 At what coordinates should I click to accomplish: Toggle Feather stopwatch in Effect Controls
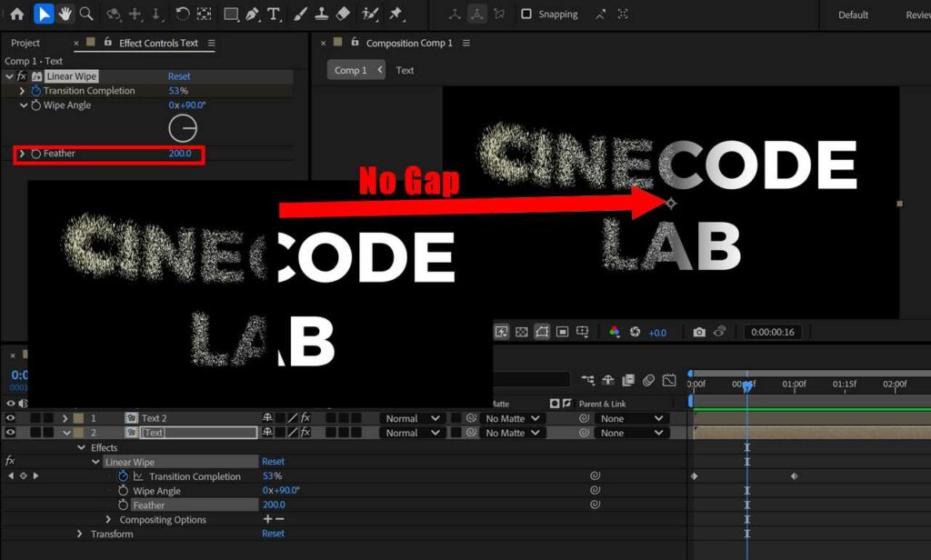(x=35, y=154)
